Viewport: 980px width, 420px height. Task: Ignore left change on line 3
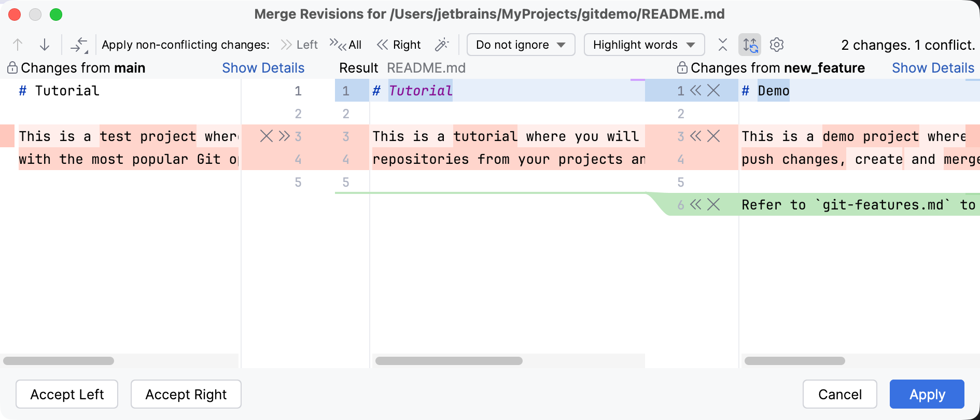pyautogui.click(x=267, y=136)
